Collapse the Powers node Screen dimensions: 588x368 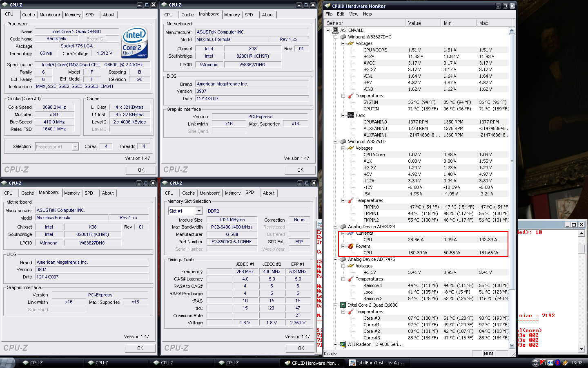point(343,246)
